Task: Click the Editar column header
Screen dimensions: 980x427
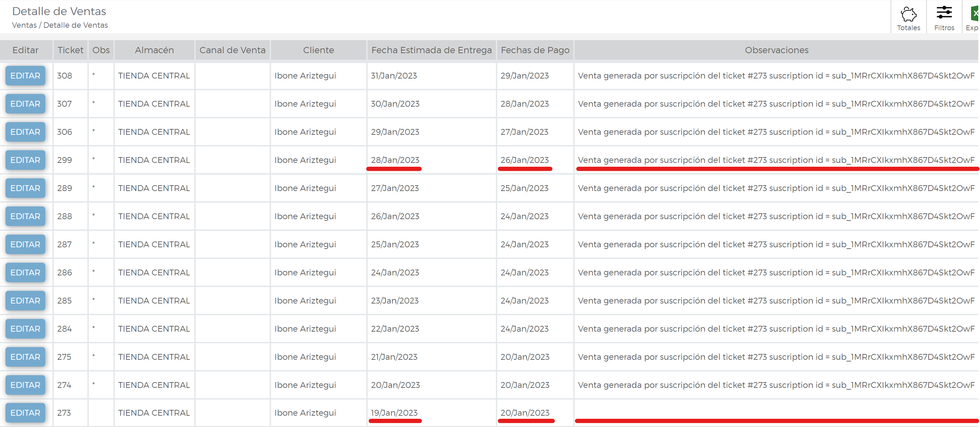Action: coord(25,50)
